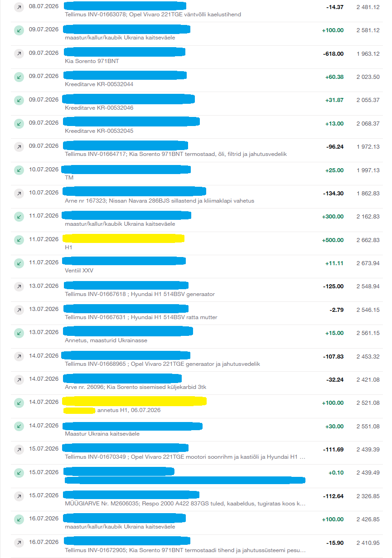Image resolution: width=392 pixels, height=558 pixels.
Task: Click incoming arrow icon for Kreeditarve KR-00532044
Action: 19,77
